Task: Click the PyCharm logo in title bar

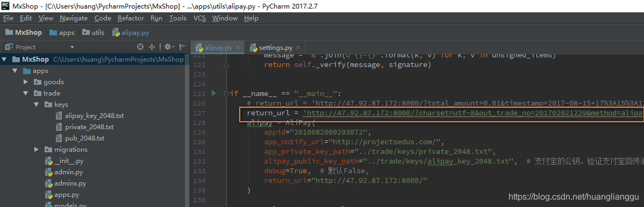Action: point(6,6)
